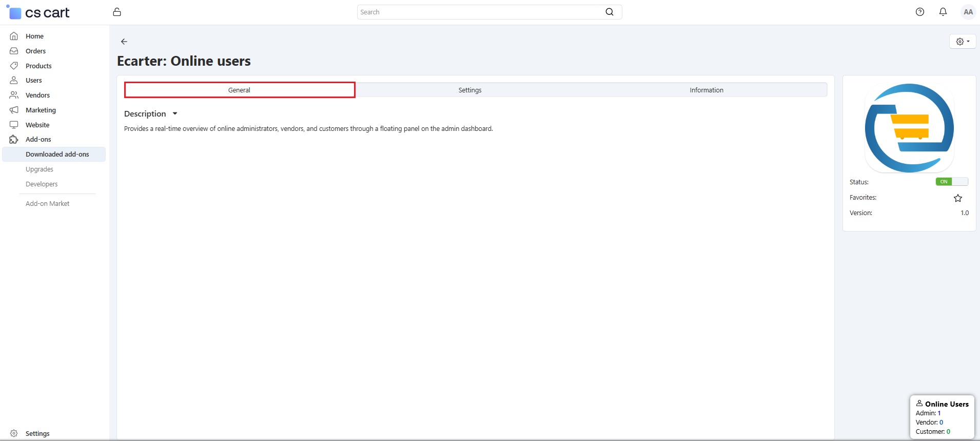Image resolution: width=980 pixels, height=441 pixels.
Task: Toggle the add-on Status switch off
Action: [x=951, y=182]
